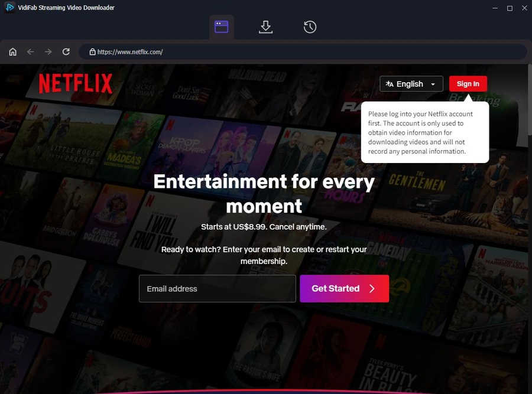Focus the Email address field

pyautogui.click(x=217, y=288)
